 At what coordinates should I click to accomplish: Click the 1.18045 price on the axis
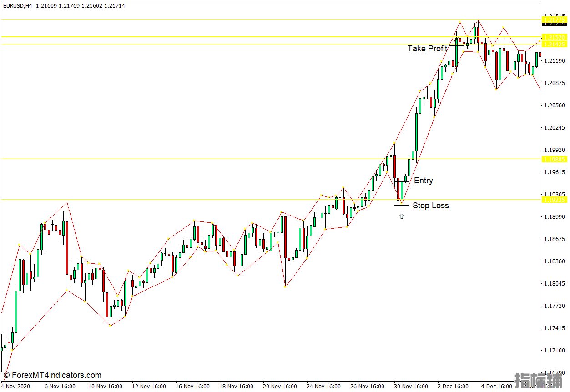[x=554, y=284]
